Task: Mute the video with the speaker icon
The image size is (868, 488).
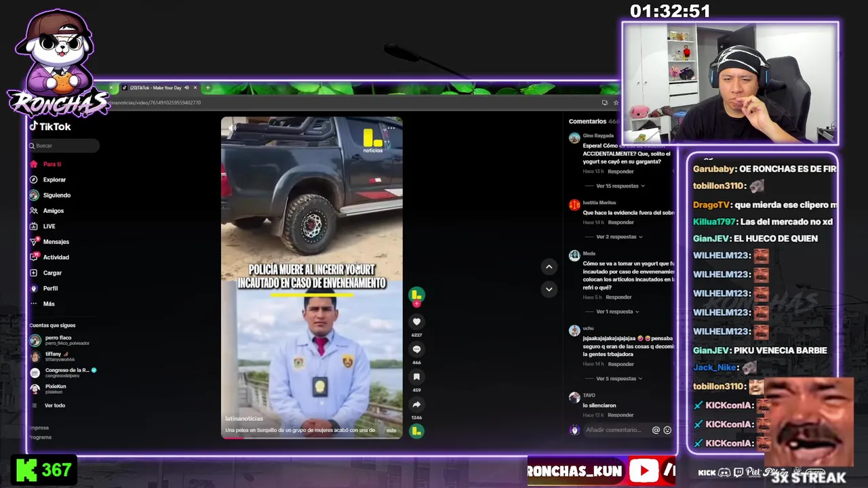Action: coord(232,127)
